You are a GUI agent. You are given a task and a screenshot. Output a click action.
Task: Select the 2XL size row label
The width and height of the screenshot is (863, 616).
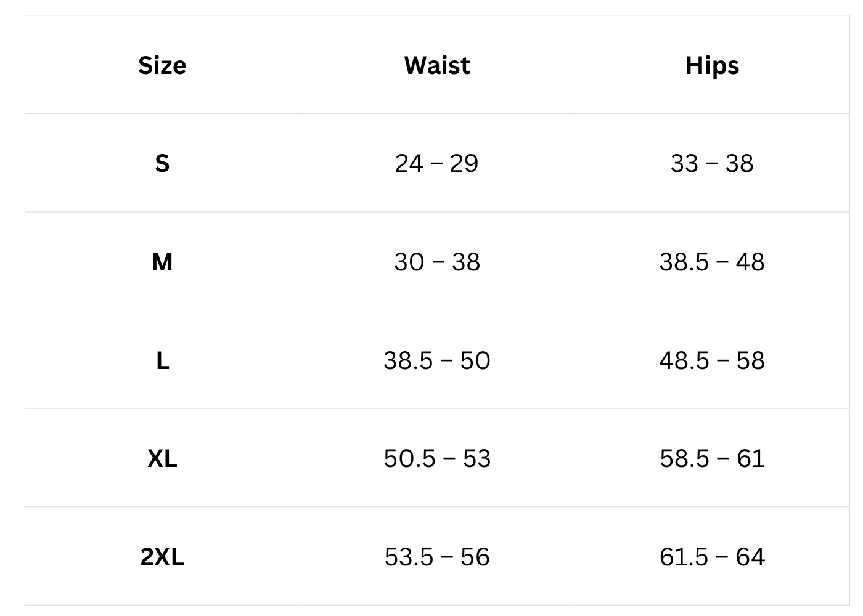point(162,557)
